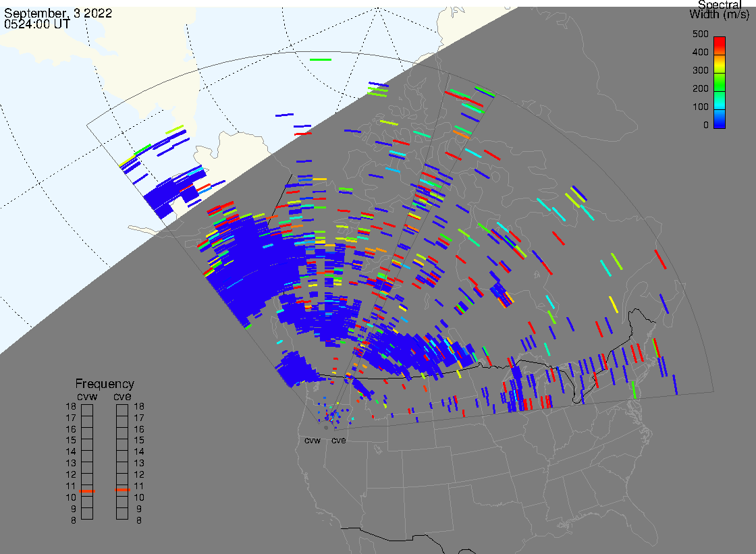This screenshot has width=756, height=554.
Task: Click the cve frequency bar
Action: [122, 462]
